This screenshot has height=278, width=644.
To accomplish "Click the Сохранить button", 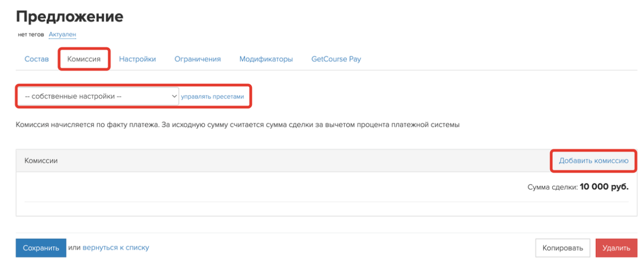I will coord(41,248).
